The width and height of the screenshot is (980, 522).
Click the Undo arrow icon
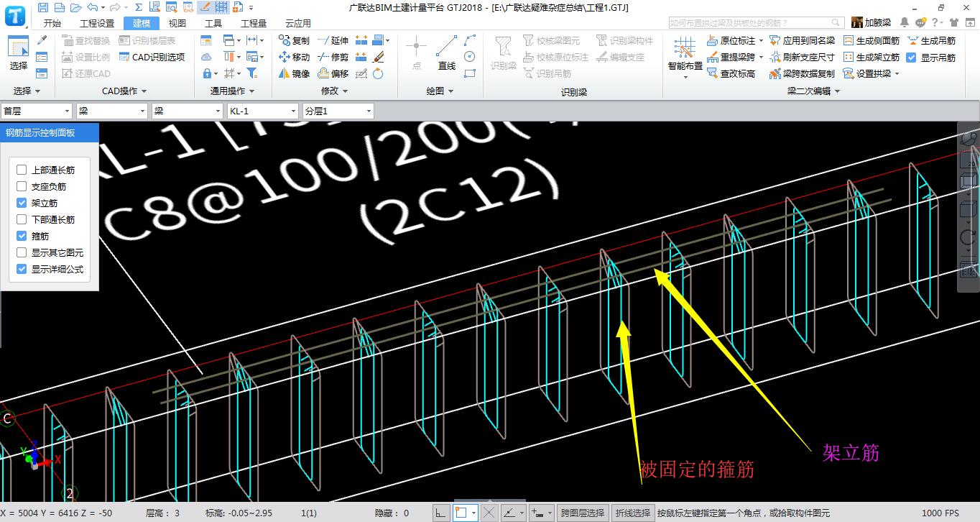tap(91, 7)
